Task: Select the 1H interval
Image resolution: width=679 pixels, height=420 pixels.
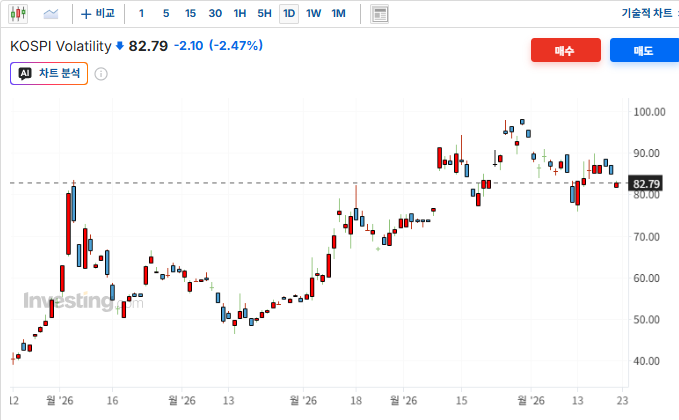Action: pos(240,14)
